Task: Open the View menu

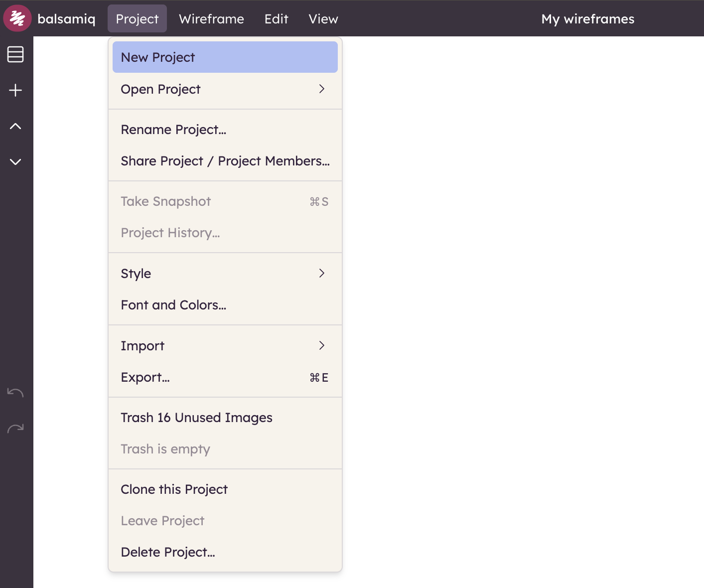Action: [323, 19]
